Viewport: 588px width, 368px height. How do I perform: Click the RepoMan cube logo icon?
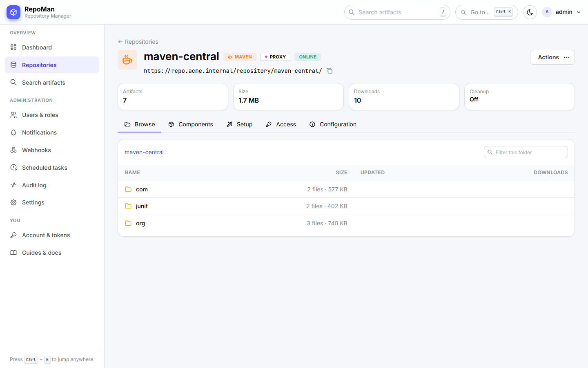click(x=13, y=12)
